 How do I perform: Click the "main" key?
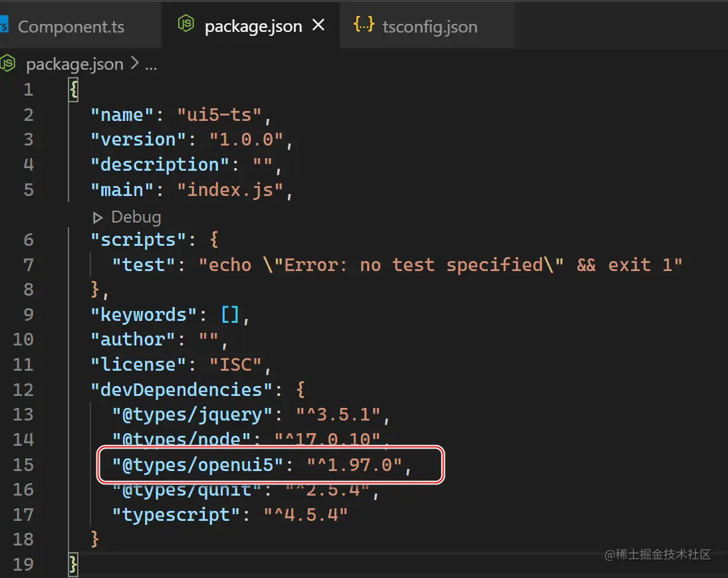pyautogui.click(x=122, y=190)
